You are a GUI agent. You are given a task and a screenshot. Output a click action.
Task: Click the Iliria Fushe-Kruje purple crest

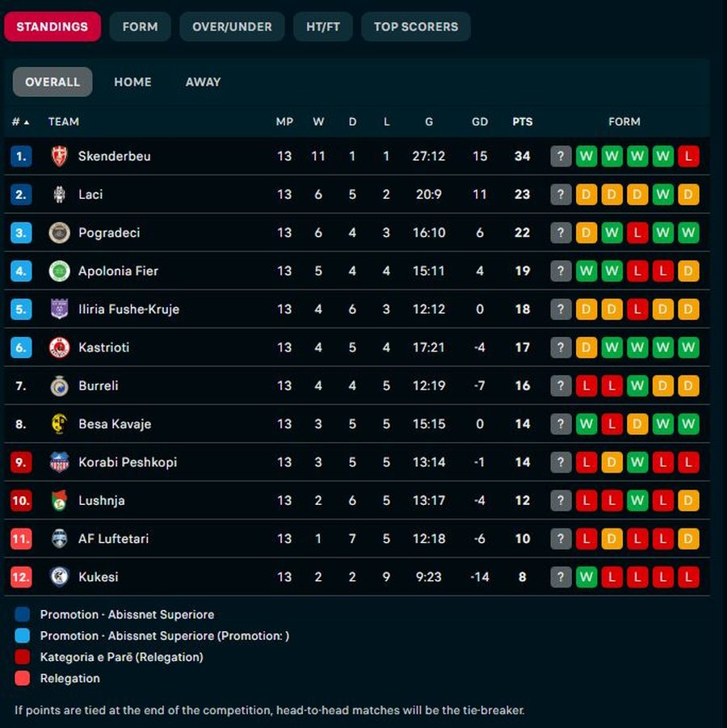point(59,309)
